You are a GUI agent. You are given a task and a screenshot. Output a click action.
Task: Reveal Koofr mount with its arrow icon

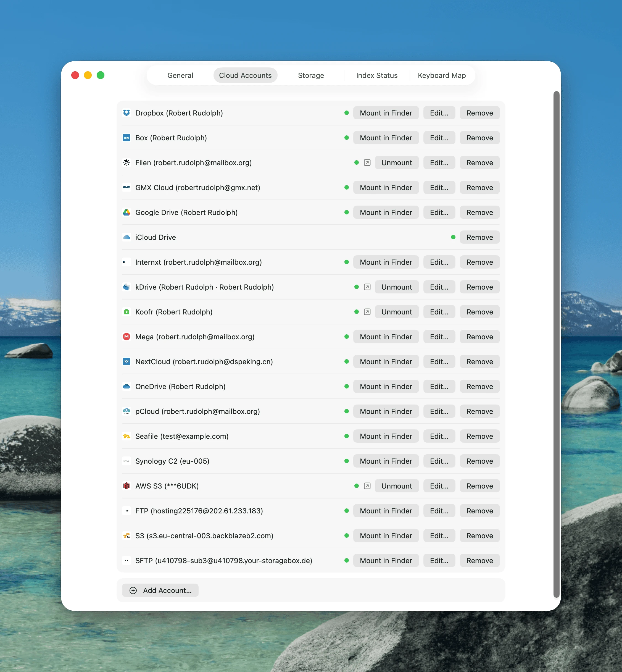click(367, 312)
